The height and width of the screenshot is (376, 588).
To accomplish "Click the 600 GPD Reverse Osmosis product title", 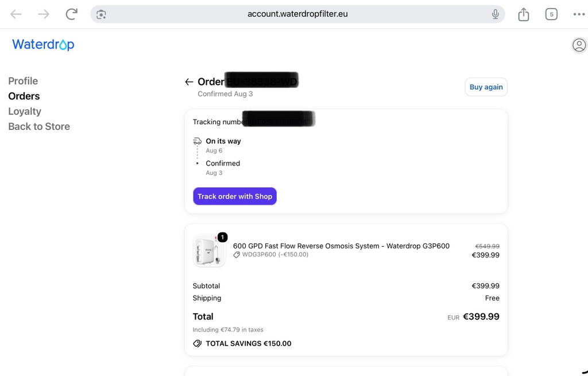I will click(x=341, y=245).
